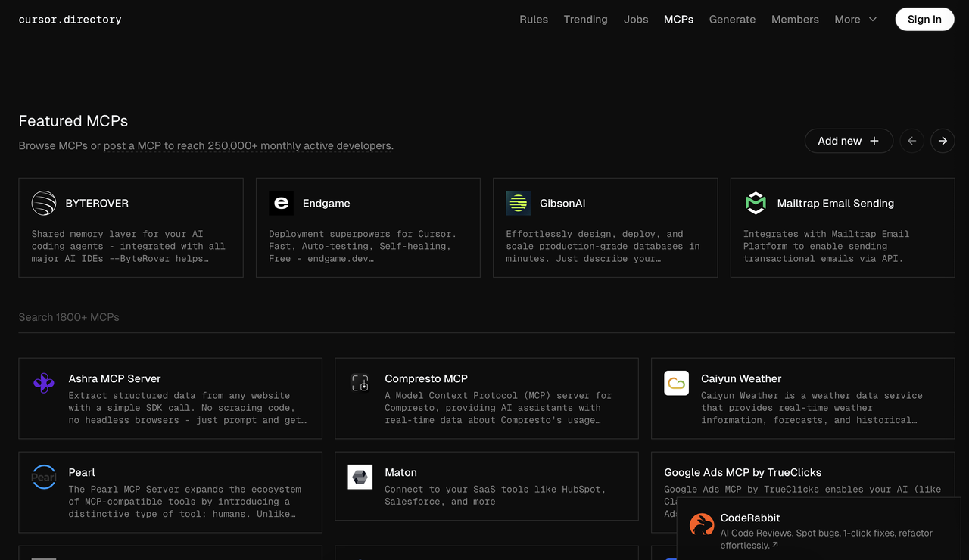
Task: Open Google Ads MCP by TrueClicks title
Action: coord(743,472)
